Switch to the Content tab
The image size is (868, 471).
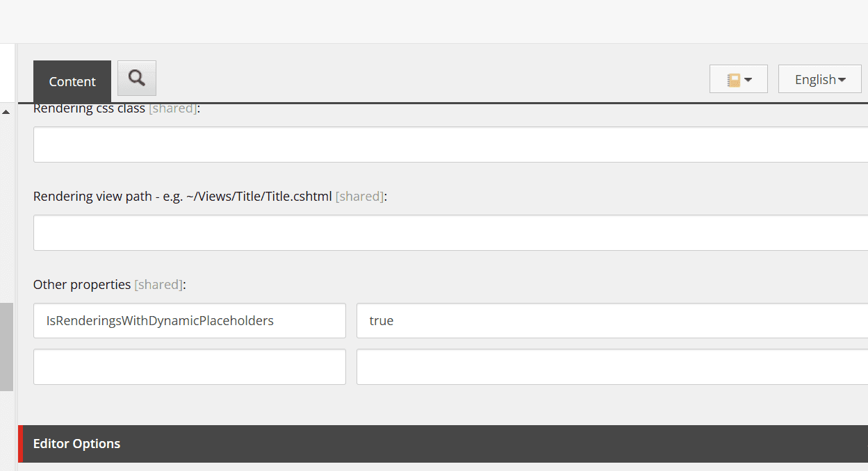(72, 81)
